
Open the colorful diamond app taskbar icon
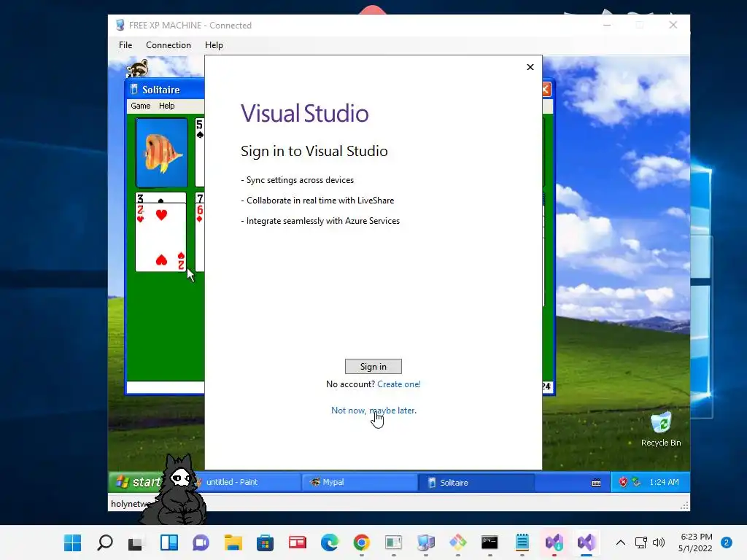pos(458,542)
